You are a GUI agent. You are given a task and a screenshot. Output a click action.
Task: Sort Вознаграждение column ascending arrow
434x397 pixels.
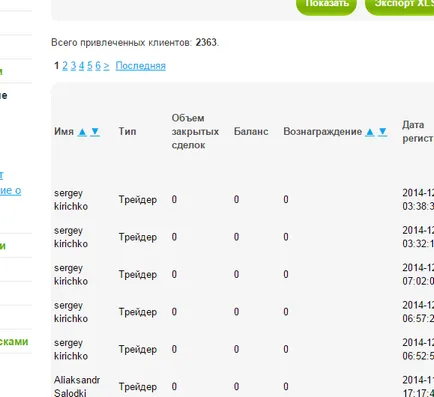pos(370,132)
